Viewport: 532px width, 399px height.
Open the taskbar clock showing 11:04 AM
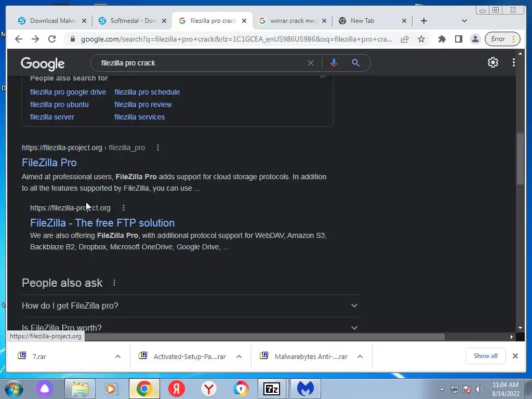[506, 389]
